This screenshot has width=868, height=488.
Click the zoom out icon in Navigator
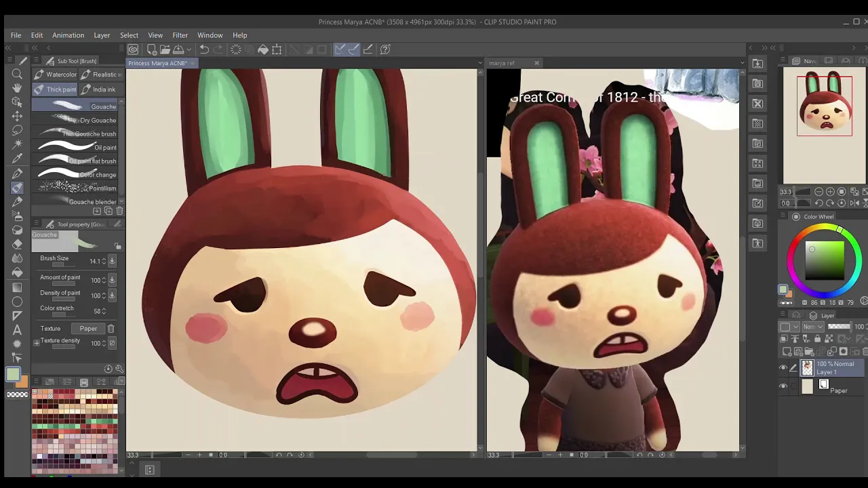[819, 192]
